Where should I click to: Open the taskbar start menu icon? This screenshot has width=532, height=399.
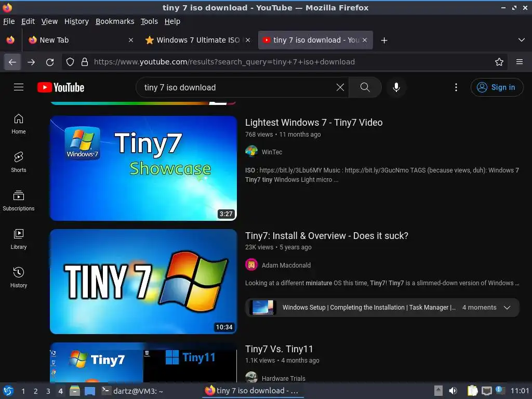[8, 391]
